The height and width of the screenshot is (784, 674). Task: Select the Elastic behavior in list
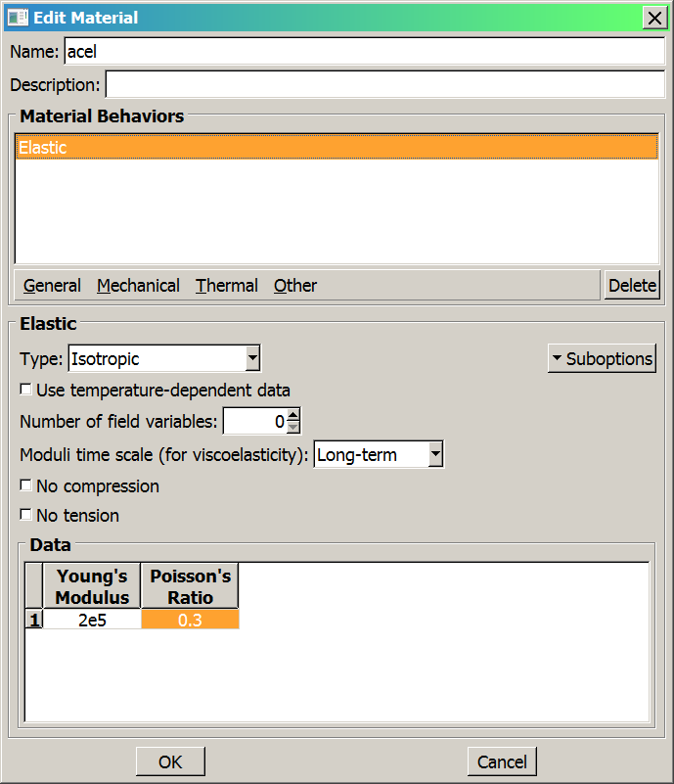point(337,147)
